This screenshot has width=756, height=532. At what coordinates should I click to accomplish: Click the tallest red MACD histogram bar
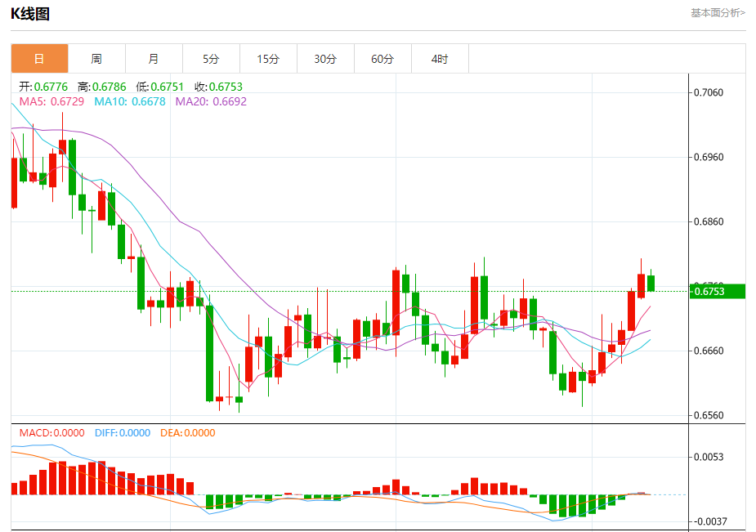[101, 478]
